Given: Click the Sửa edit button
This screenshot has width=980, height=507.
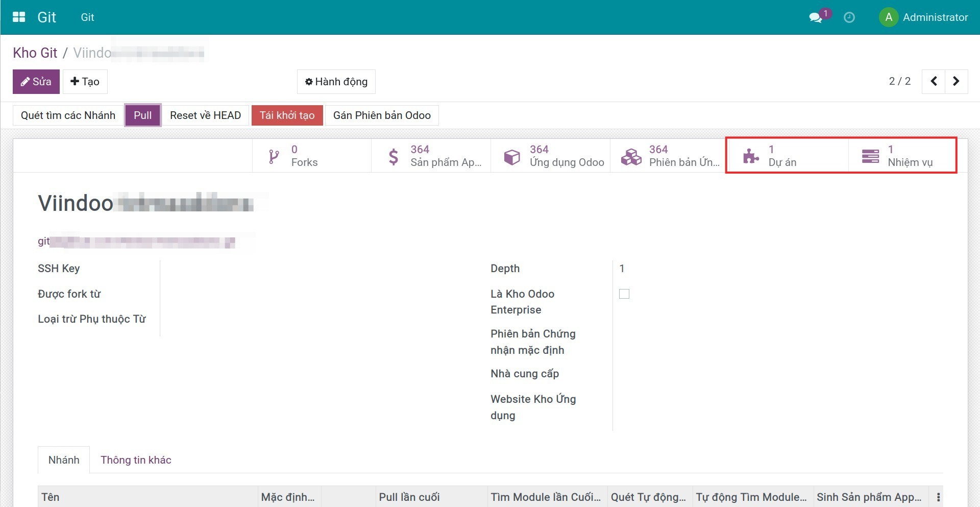Looking at the screenshot, I should [x=36, y=82].
